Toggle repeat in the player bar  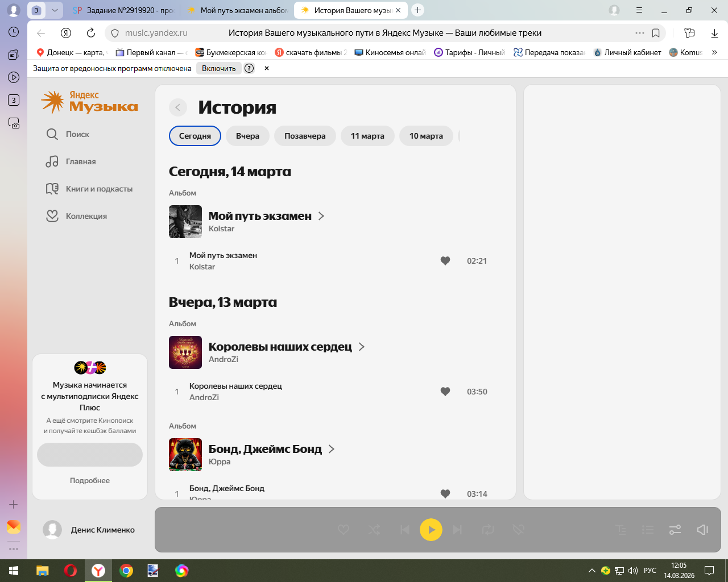(x=488, y=530)
